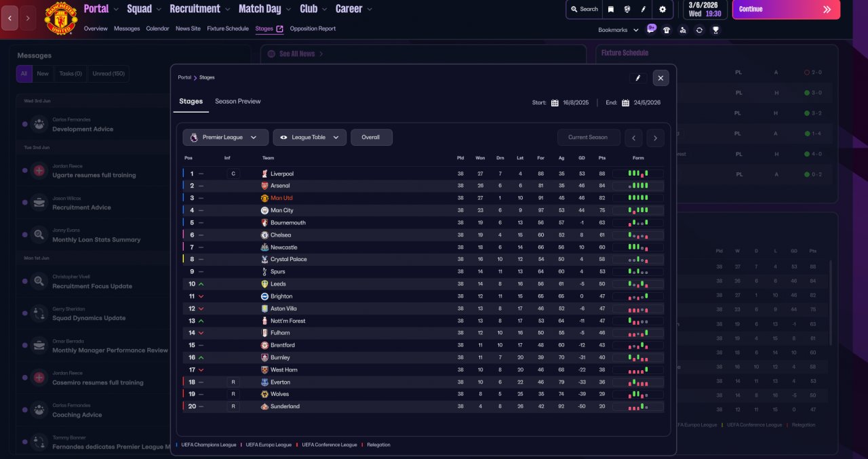Click the globe icon in the top toolbar
This screenshot has height=459, width=868.
click(627, 9)
